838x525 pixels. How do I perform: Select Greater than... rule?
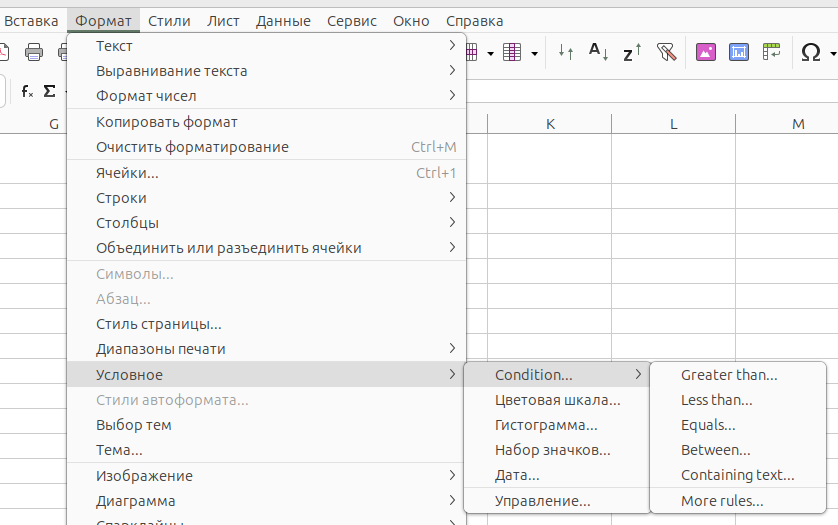pos(738,375)
